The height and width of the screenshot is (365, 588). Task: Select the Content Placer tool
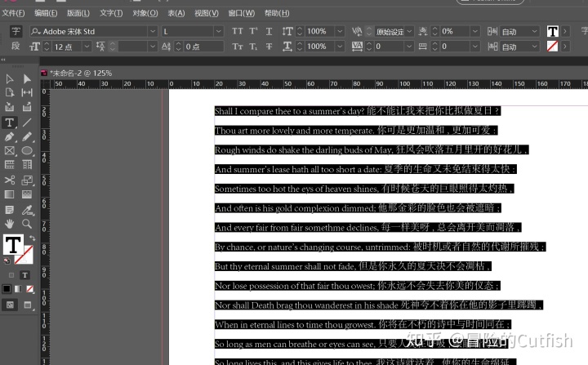click(x=27, y=107)
